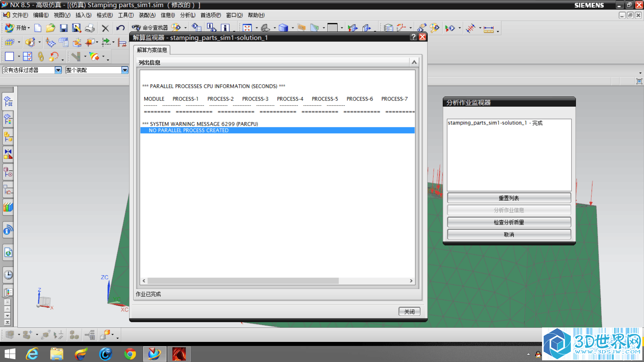Open the Roles sidebar tab
The width and height of the screenshot is (644, 362).
(x=8, y=292)
